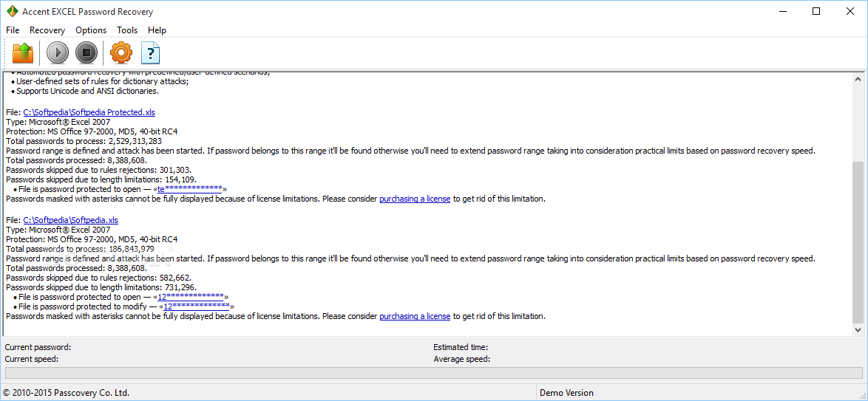Click the scrollbar down arrow in log pane
The image size is (868, 401).
click(858, 329)
